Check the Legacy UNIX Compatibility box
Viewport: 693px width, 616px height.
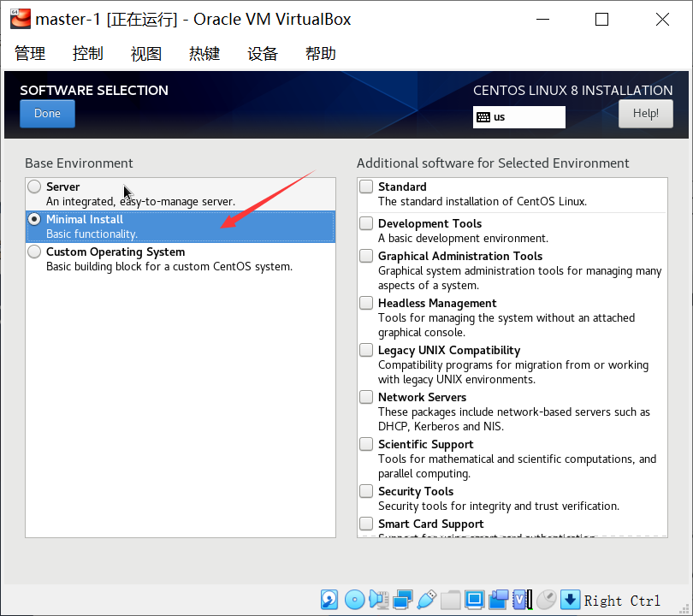pyautogui.click(x=366, y=350)
